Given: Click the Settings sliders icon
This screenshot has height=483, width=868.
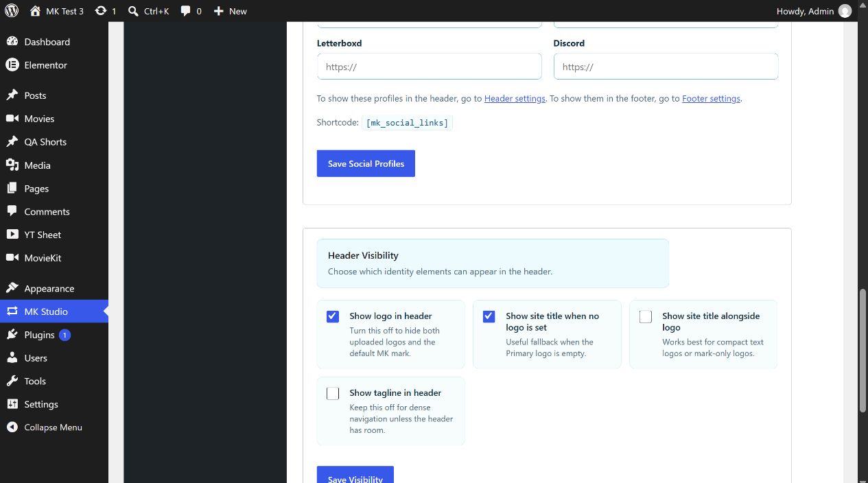Looking at the screenshot, I should (12, 405).
